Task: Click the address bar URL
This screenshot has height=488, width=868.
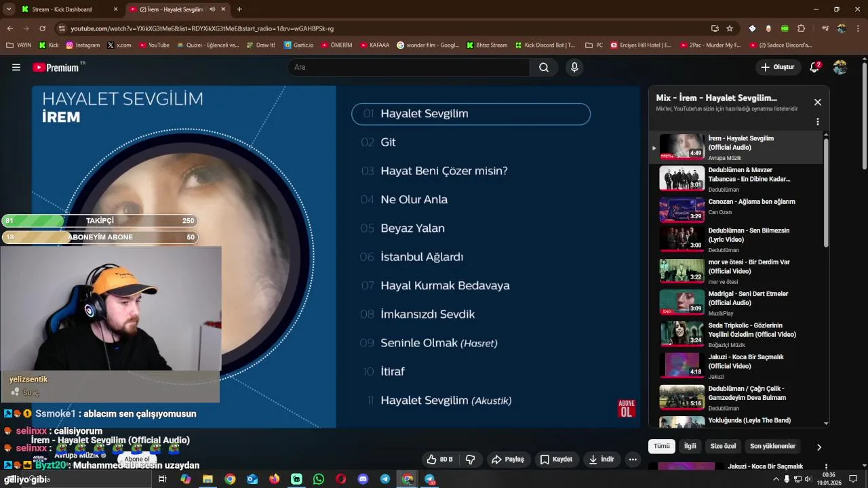Action: pos(202,28)
